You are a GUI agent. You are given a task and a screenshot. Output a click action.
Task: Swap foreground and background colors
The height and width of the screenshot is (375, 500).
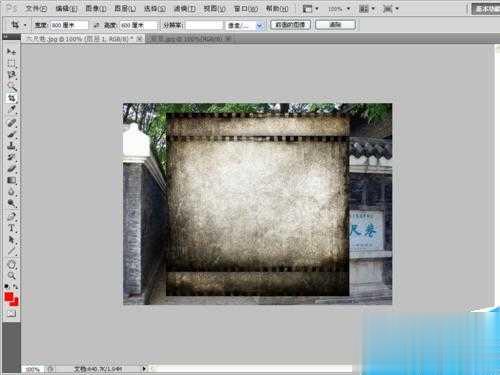pos(15,287)
